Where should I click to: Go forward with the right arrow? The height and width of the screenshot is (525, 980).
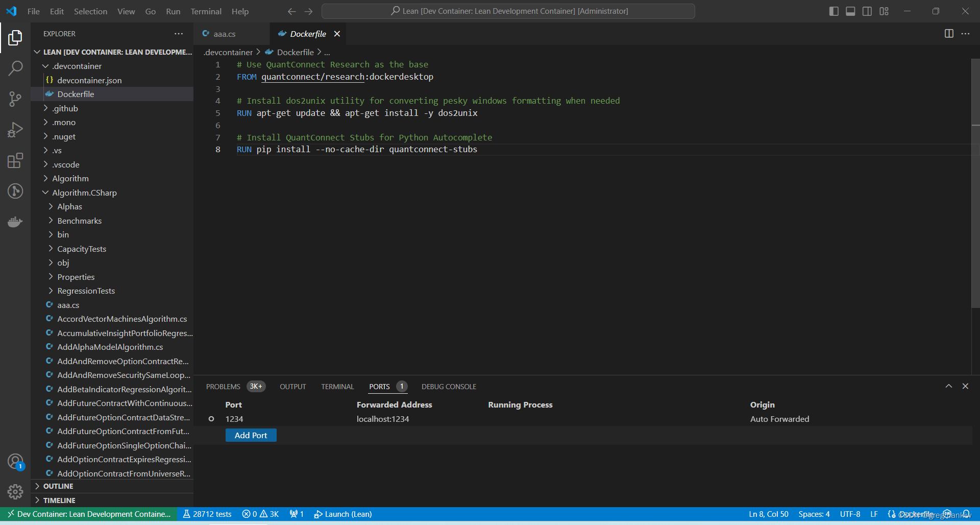(x=309, y=11)
